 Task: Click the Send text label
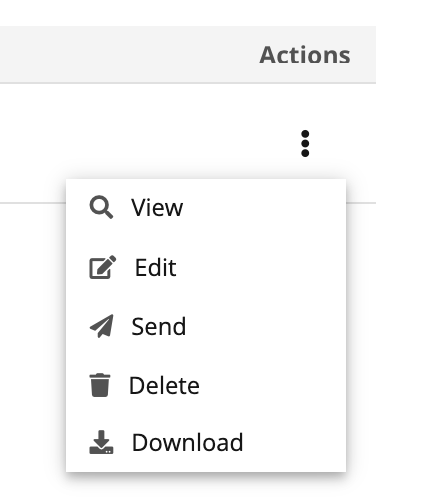click(x=159, y=326)
